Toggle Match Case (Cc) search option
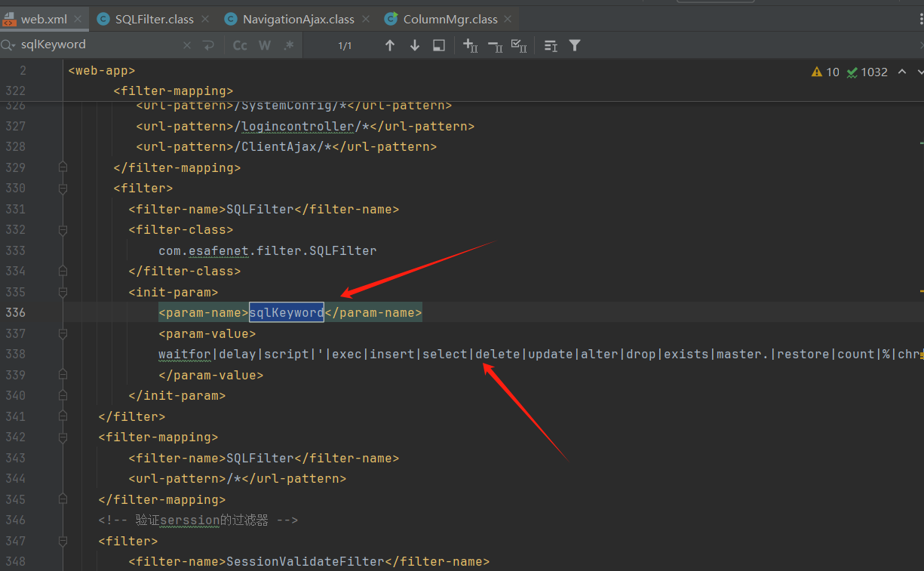 [240, 45]
